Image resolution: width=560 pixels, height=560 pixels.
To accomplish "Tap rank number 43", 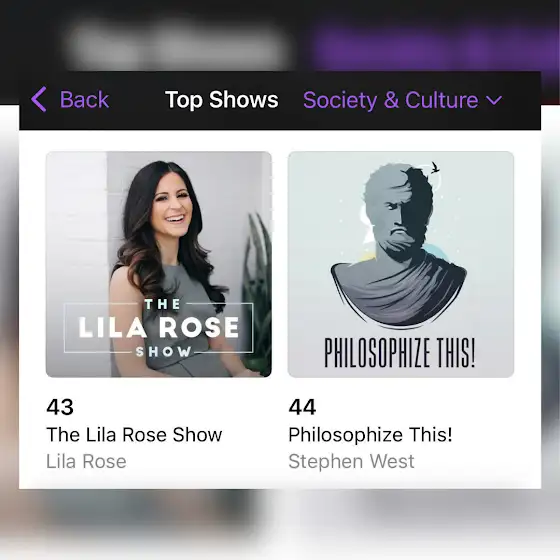I will [60, 407].
